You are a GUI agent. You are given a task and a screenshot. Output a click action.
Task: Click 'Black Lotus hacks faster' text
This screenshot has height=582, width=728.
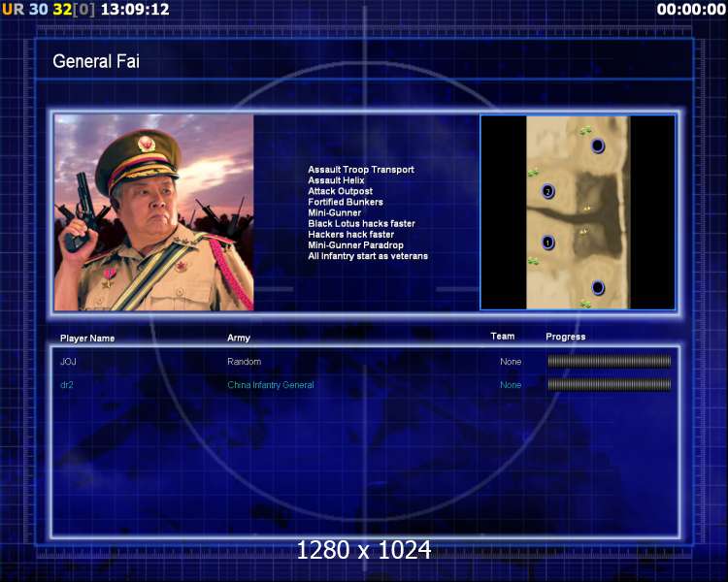pos(361,223)
